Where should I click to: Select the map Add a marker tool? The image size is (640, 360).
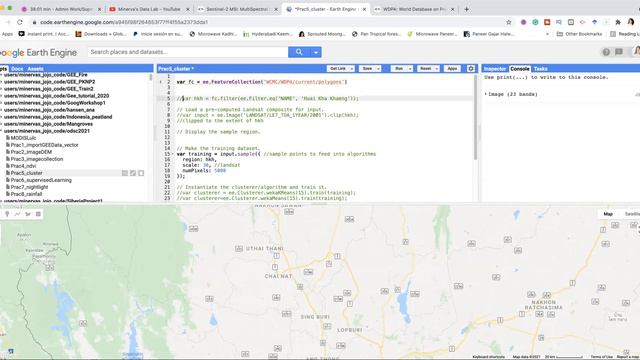7,214
